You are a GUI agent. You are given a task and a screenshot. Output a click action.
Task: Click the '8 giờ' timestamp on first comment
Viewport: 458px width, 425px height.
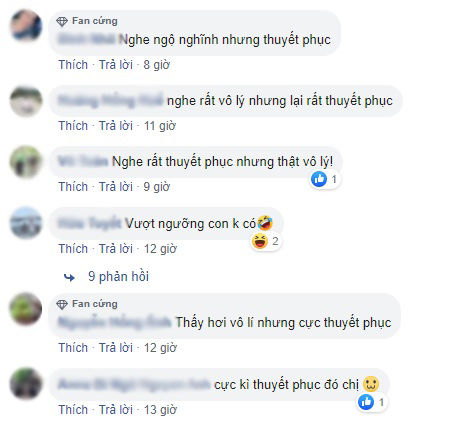157,65
